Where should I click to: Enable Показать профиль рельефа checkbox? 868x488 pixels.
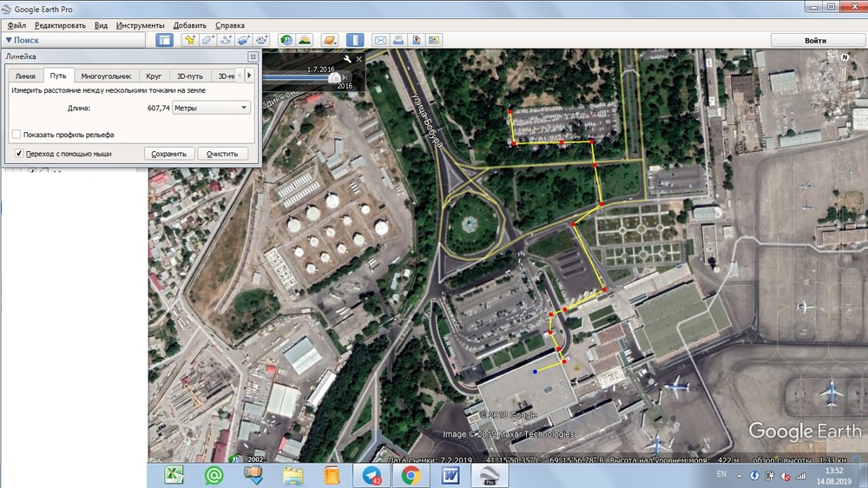[x=16, y=135]
